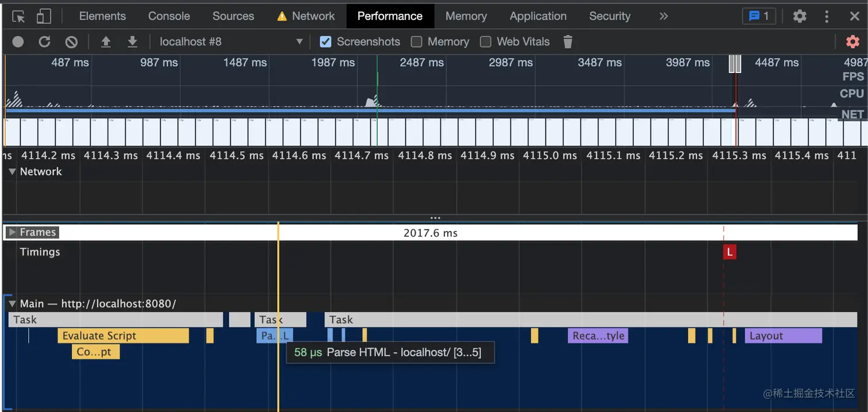Select the longest gray Task bar

tap(591, 319)
